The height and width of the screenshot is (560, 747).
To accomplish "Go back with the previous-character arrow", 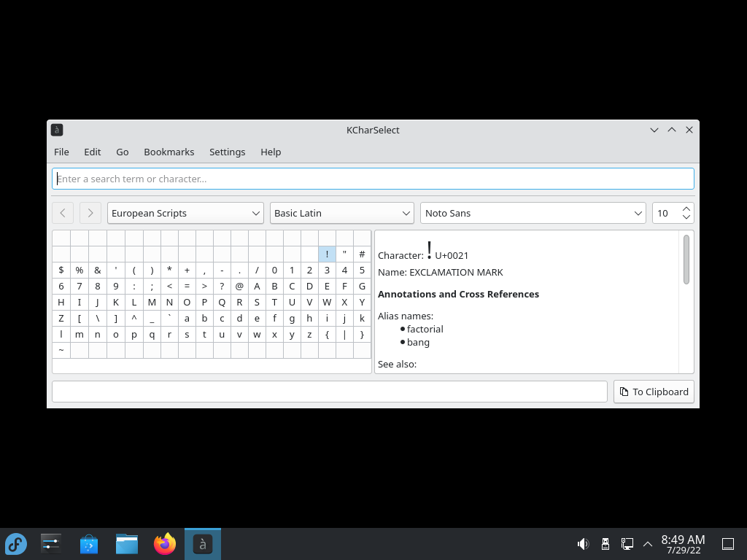I will click(63, 213).
